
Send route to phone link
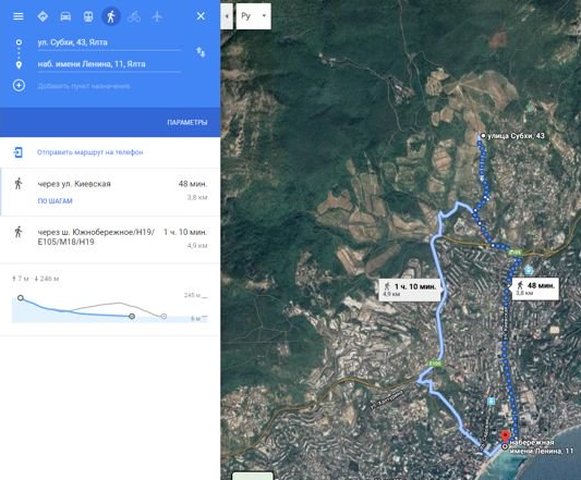pyautogui.click(x=90, y=152)
